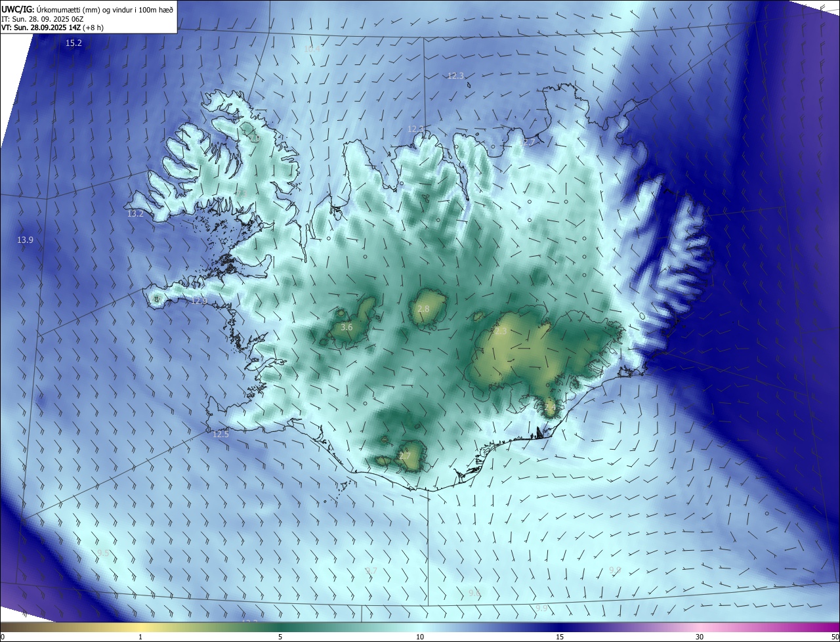Click the colorbar tick label 50

835,637
